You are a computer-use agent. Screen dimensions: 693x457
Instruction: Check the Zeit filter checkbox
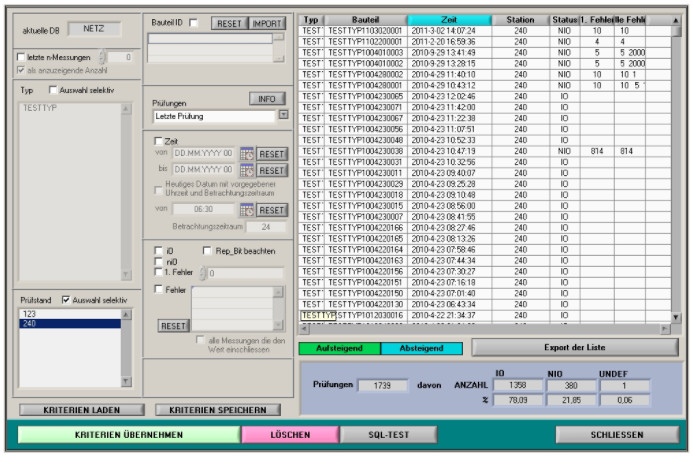[158, 142]
